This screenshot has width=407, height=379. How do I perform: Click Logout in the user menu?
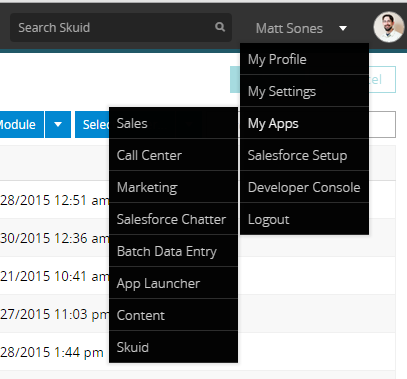[x=304, y=219]
